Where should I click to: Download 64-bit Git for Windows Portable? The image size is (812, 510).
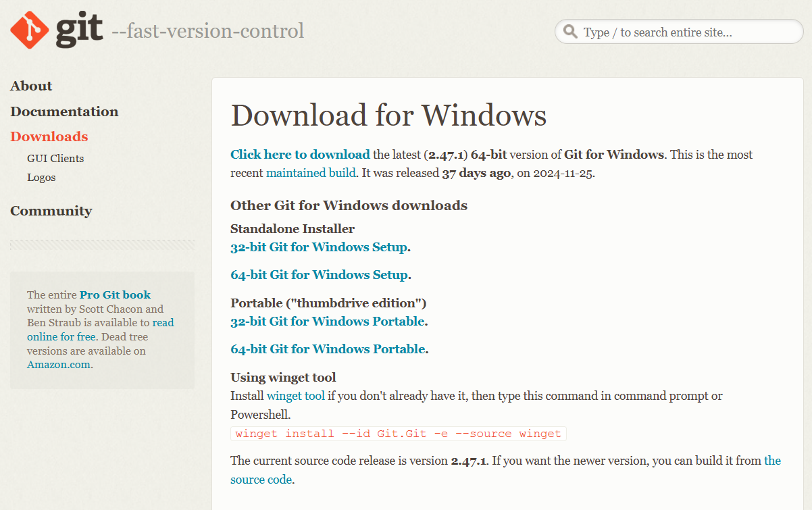(328, 349)
